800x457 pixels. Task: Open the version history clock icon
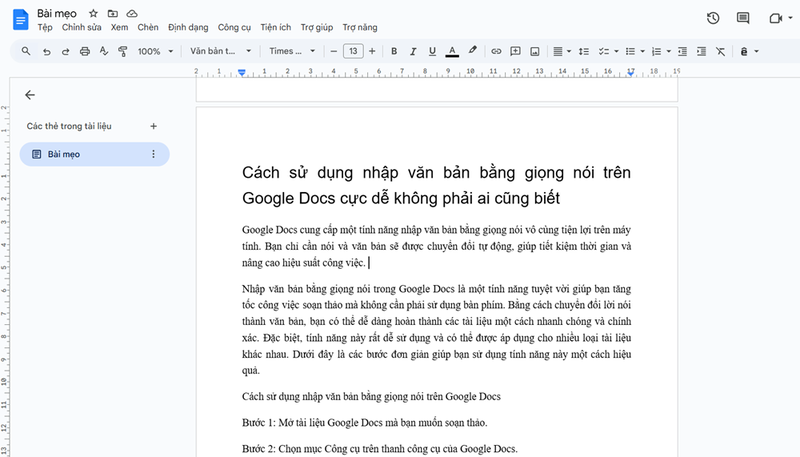(x=713, y=18)
